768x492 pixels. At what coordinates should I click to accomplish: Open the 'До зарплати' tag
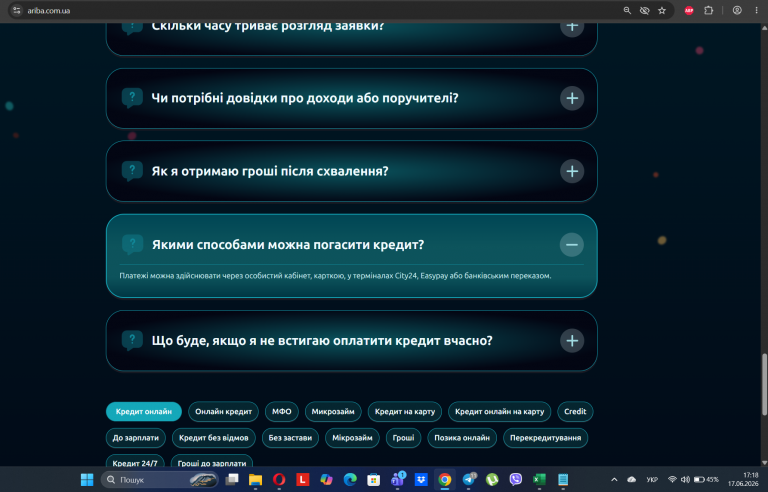pos(136,438)
